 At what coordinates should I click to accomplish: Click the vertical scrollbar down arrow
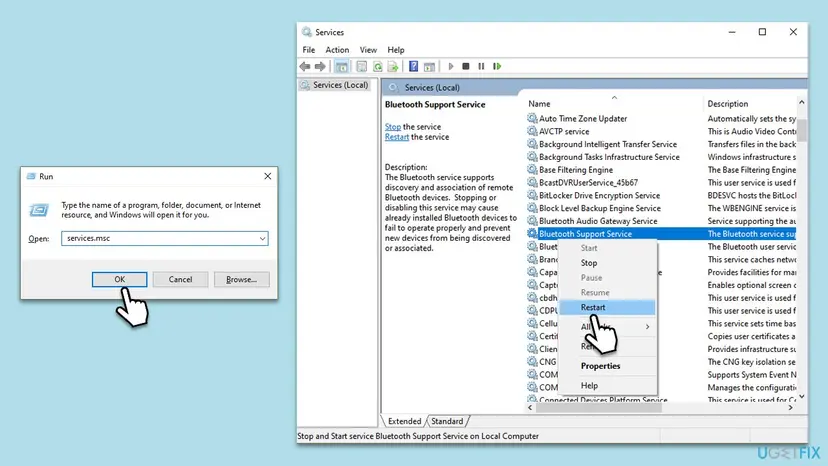[x=802, y=396]
